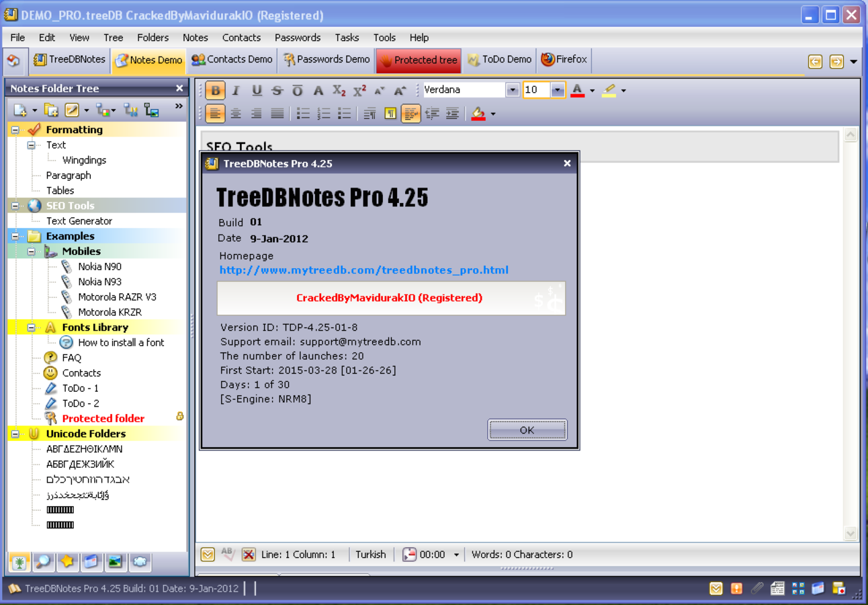Collapse the Formatting folder
This screenshot has height=605, width=868.
click(x=15, y=130)
